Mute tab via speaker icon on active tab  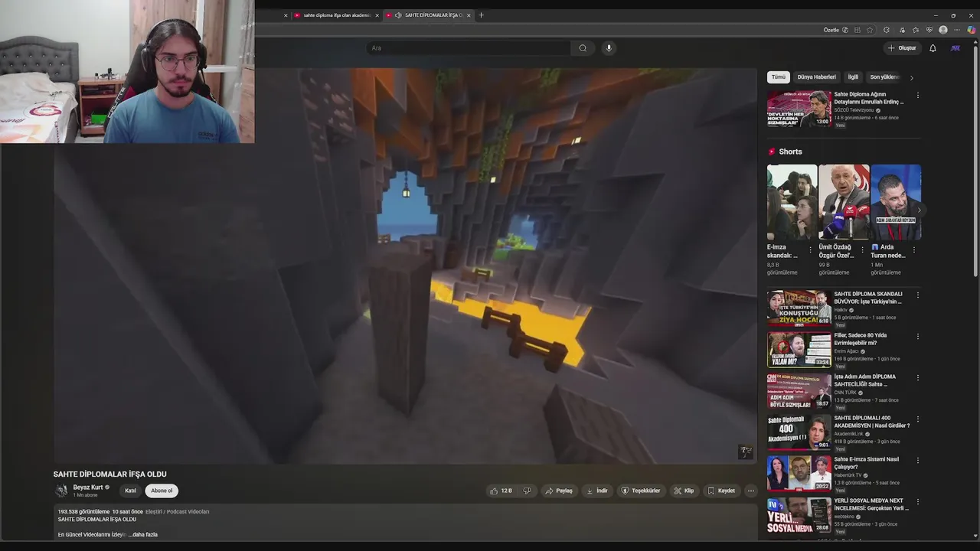pos(398,15)
